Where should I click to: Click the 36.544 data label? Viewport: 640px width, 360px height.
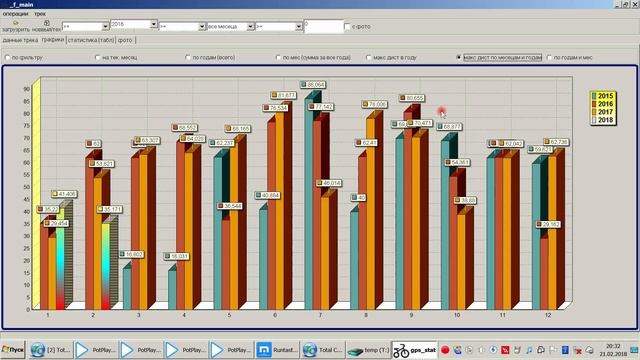[230, 206]
